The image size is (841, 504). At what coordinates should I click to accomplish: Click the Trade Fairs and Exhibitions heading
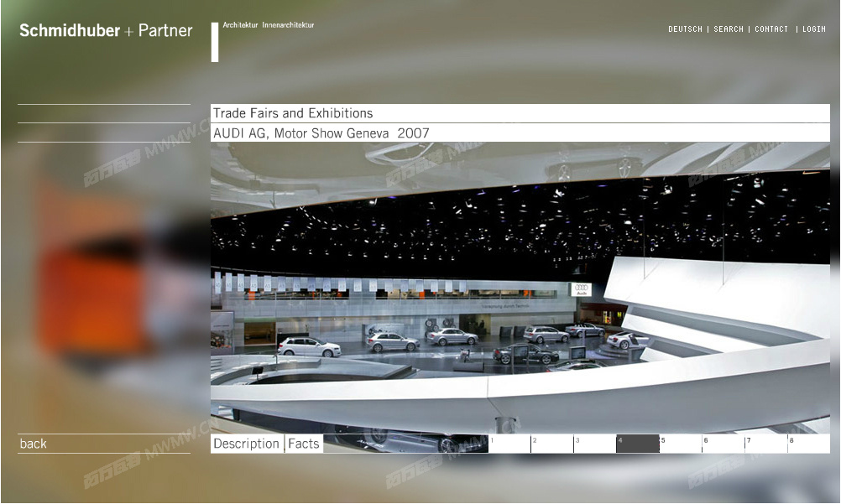point(293,113)
